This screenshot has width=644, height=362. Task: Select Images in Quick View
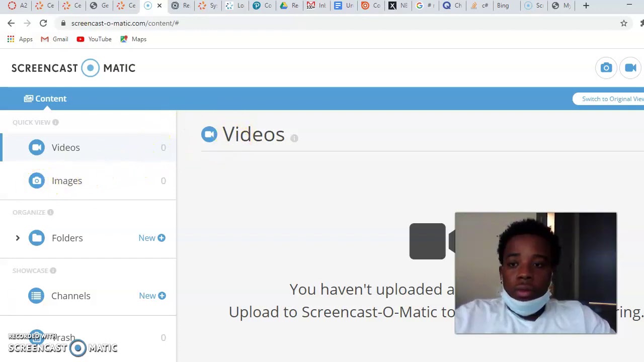[x=88, y=180]
